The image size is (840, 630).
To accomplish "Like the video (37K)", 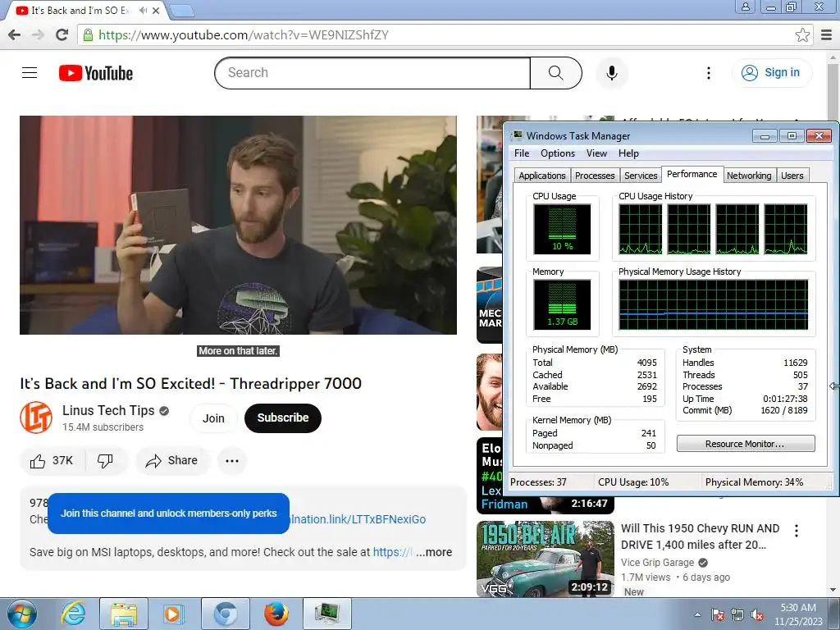I will tap(52, 461).
